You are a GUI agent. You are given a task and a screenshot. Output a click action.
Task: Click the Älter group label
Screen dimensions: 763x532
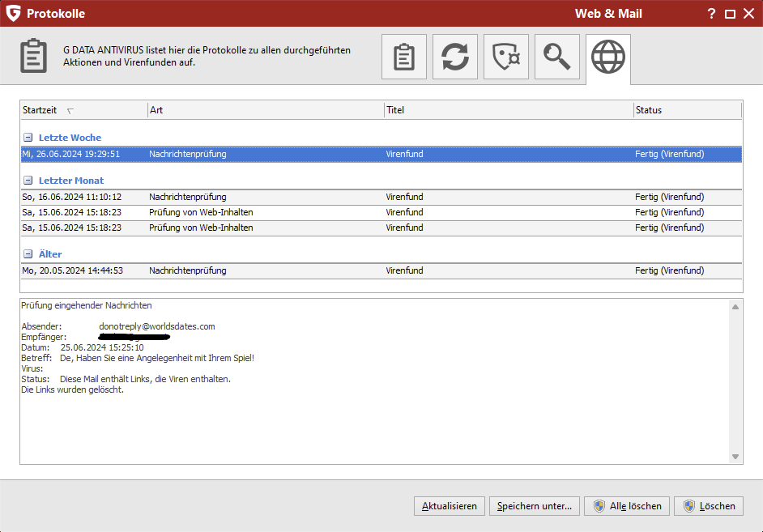coord(50,253)
